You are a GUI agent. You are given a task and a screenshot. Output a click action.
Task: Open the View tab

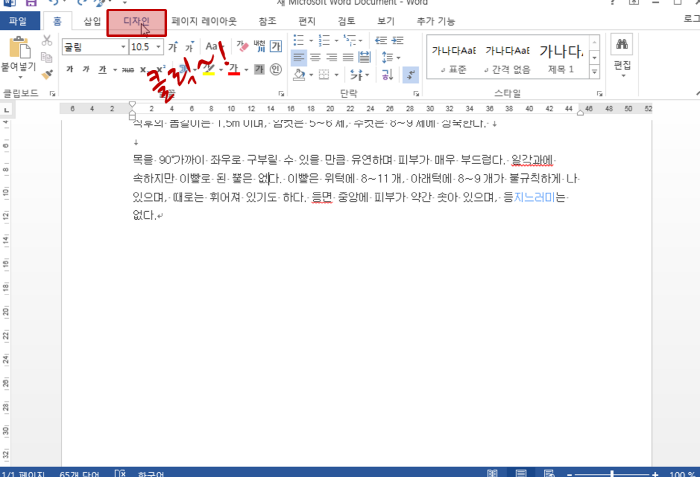click(386, 21)
